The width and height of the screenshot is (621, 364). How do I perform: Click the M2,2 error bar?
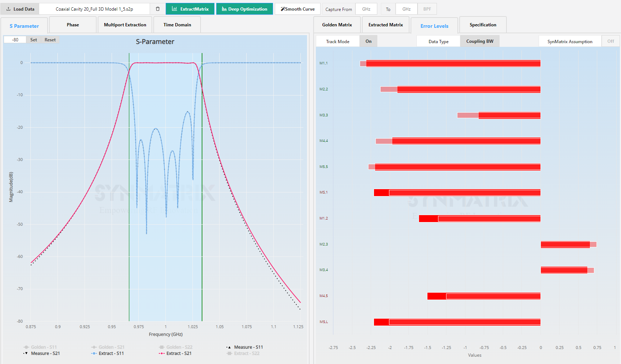[x=460, y=89]
